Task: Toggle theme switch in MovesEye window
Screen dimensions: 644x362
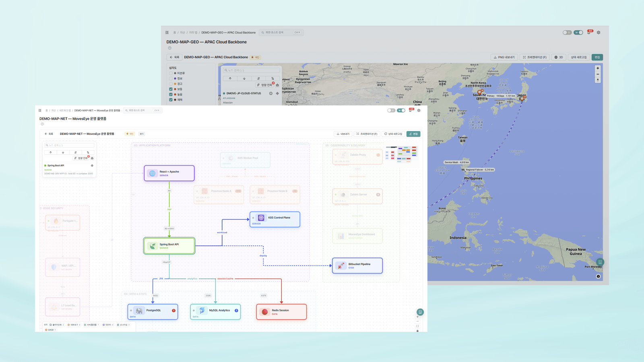Action: pyautogui.click(x=391, y=110)
